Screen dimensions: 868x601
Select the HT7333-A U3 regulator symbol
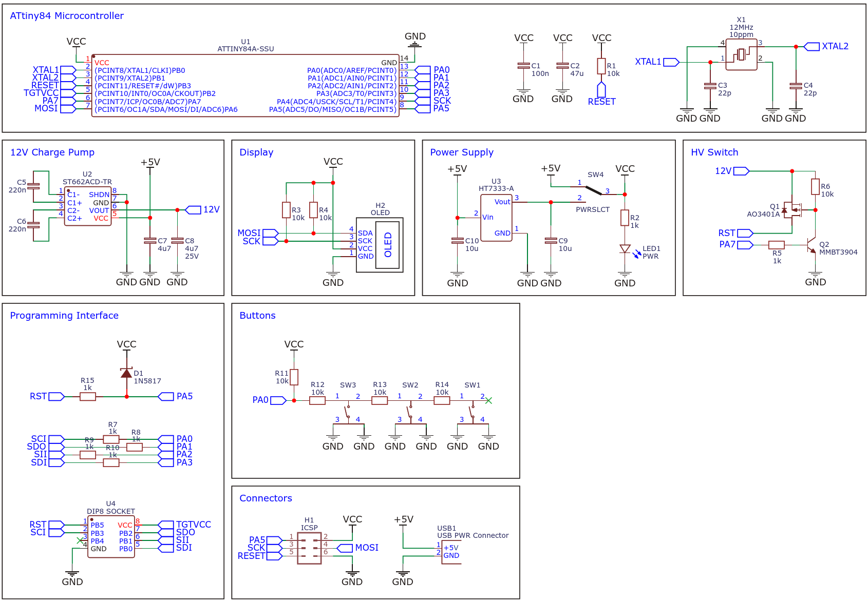[x=496, y=218]
